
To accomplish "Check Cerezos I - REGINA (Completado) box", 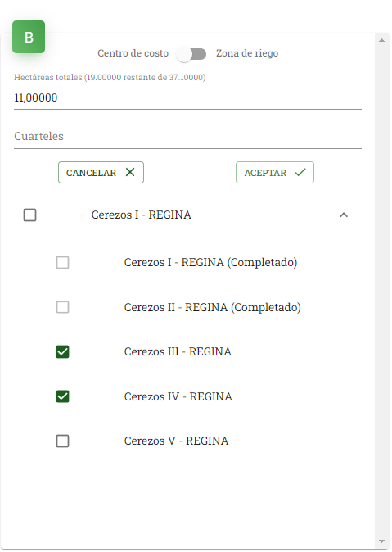I will (x=63, y=262).
